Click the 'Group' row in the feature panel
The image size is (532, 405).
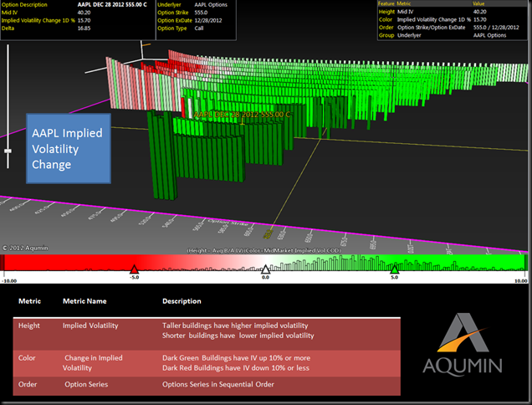453,35
